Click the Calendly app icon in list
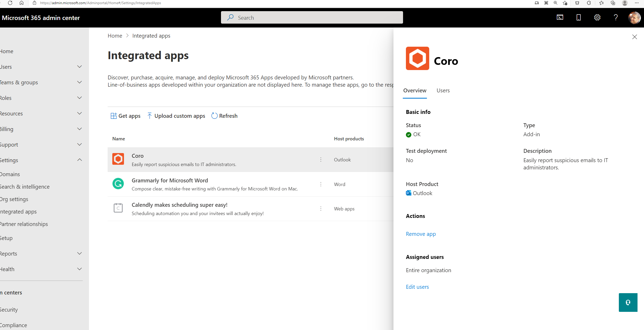The width and height of the screenshot is (644, 330). click(x=118, y=208)
